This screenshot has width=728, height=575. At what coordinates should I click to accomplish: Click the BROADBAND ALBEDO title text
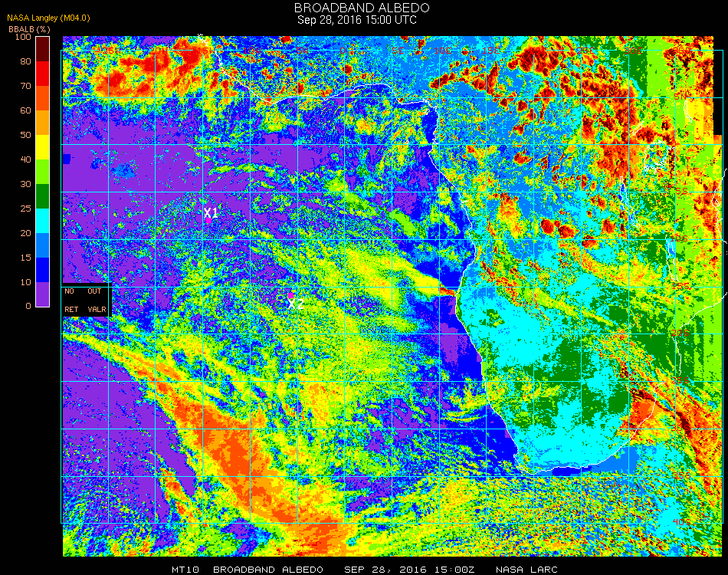pos(362,8)
